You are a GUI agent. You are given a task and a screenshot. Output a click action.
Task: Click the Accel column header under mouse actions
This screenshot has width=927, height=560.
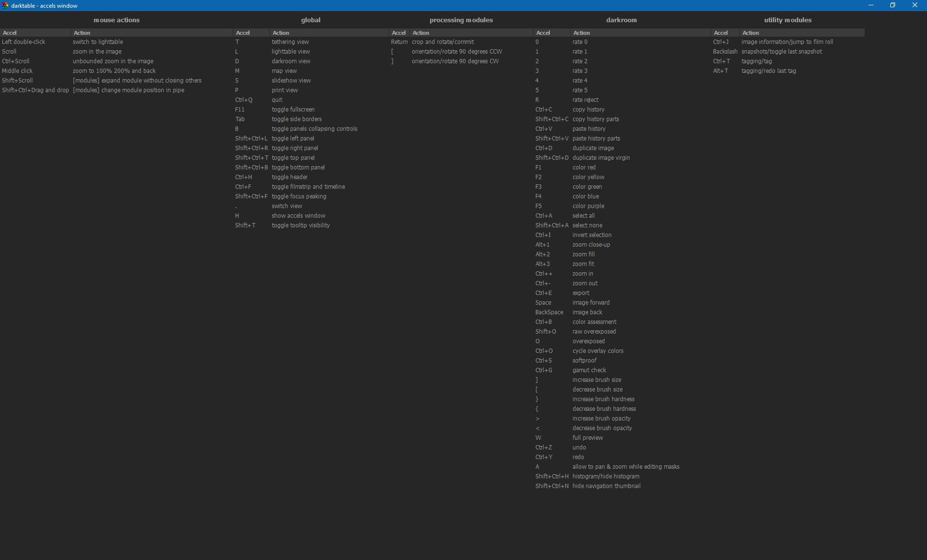point(10,33)
